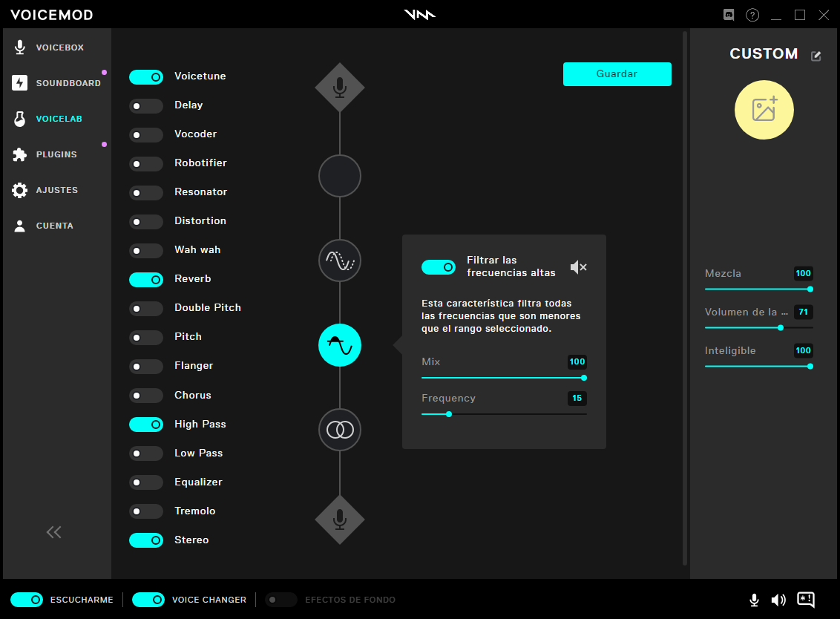The image size is (840, 619).
Task: Disable the Voicetune effect toggle
Action: pyautogui.click(x=146, y=77)
